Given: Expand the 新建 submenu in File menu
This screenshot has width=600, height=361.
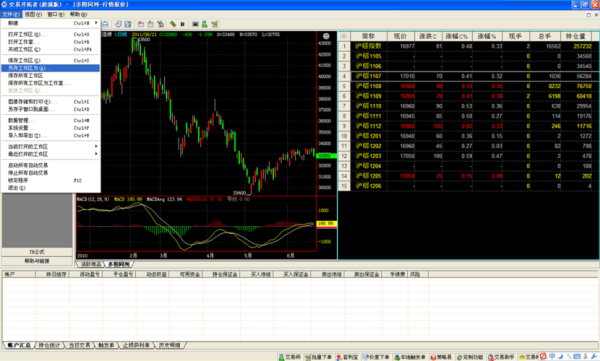Looking at the screenshot, I should click(51, 23).
